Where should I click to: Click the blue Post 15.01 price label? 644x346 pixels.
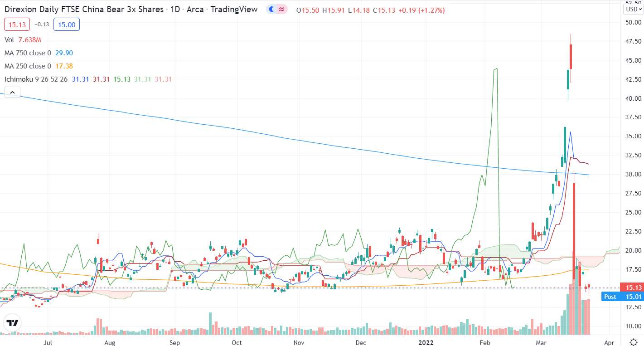(622, 297)
